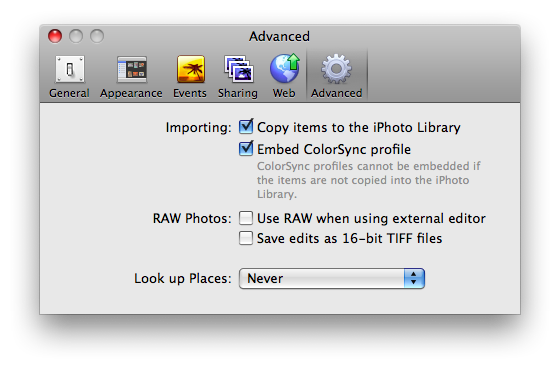Close the Advanced preferences window

55,36
